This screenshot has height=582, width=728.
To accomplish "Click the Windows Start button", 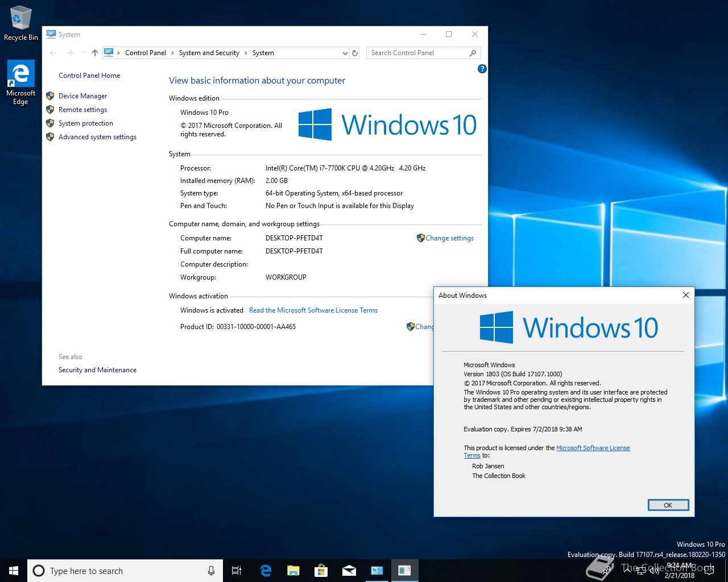I will (14, 571).
